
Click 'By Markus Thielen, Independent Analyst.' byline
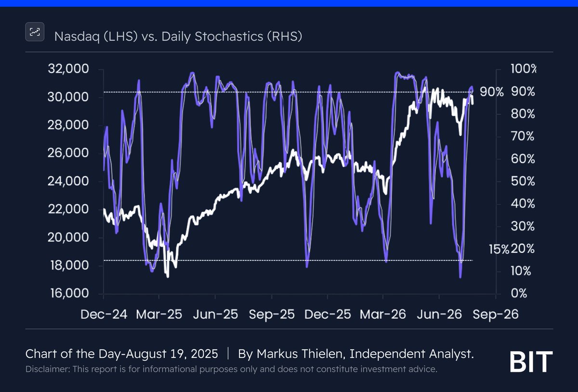pyautogui.click(x=356, y=354)
